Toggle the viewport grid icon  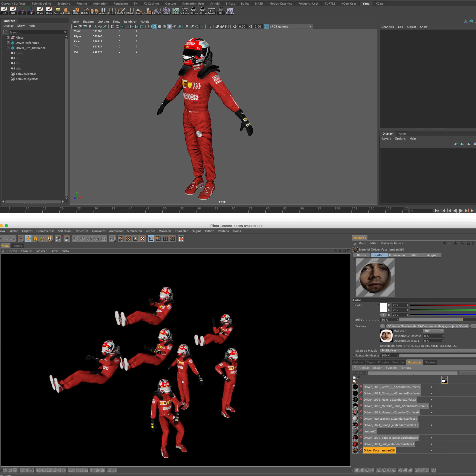pyautogui.click(x=113, y=27)
